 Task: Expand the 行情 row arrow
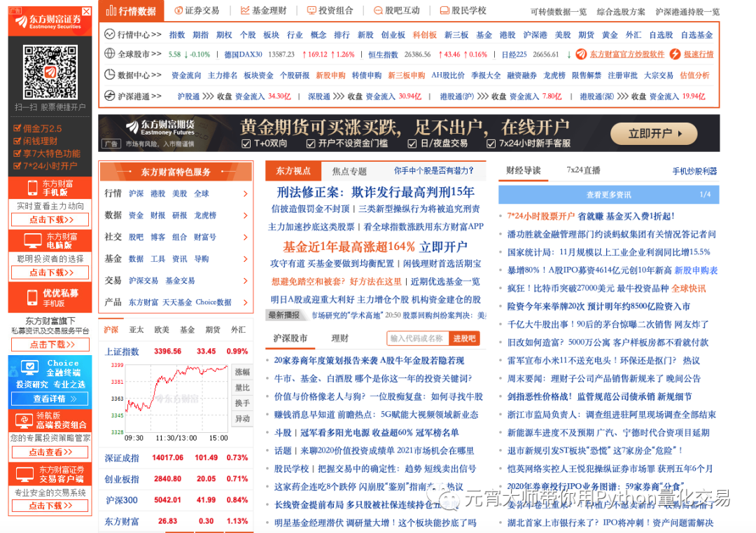click(246, 194)
